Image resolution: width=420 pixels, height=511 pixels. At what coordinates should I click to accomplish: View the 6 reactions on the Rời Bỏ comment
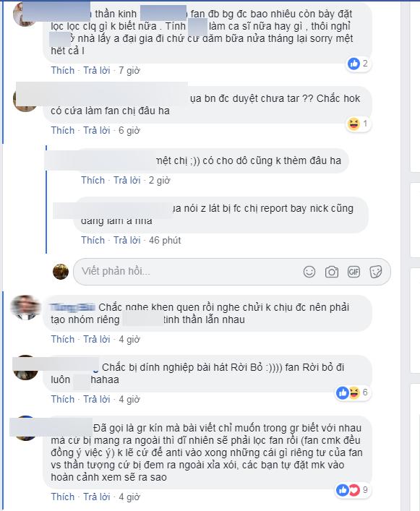pos(352,392)
